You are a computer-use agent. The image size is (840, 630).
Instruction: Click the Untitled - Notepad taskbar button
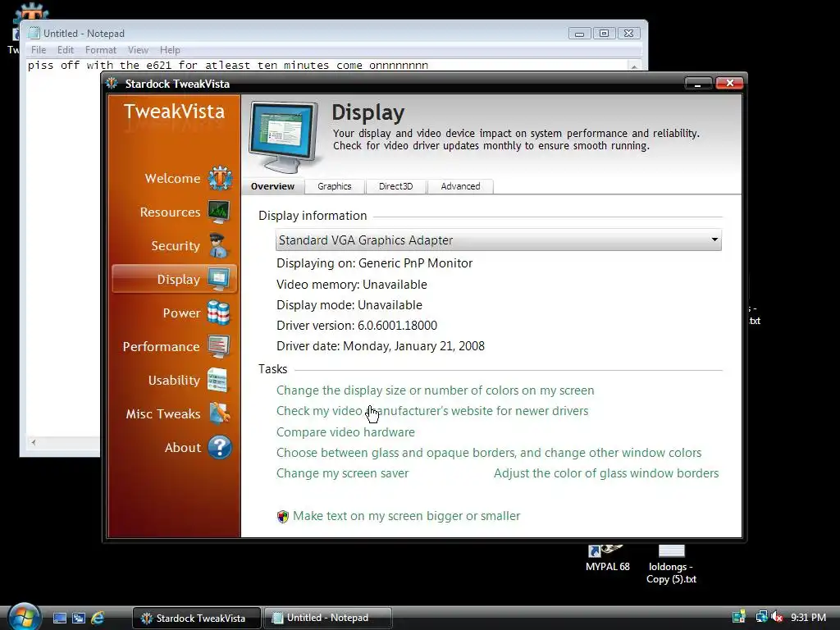(x=328, y=618)
